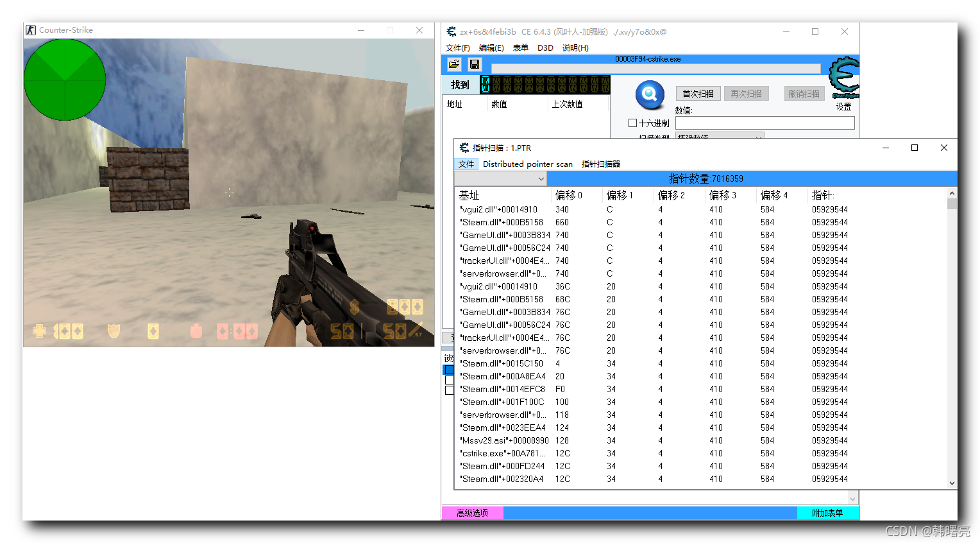Click the save table floppy disk icon
The width and height of the screenshot is (980, 543).
[x=475, y=64]
